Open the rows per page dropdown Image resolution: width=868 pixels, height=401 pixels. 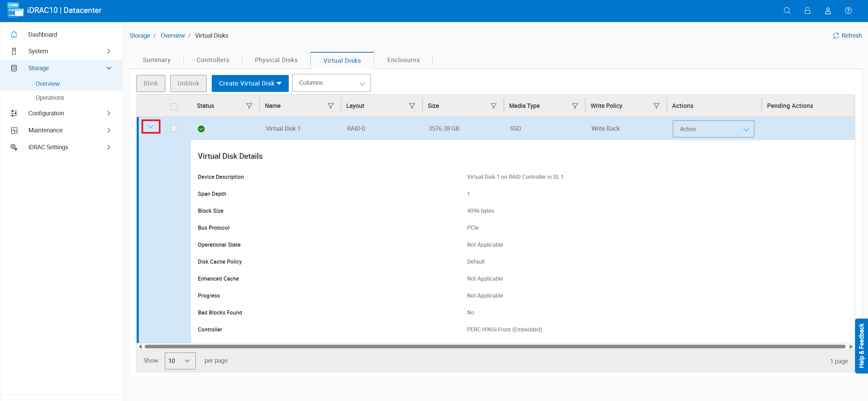[x=180, y=361]
